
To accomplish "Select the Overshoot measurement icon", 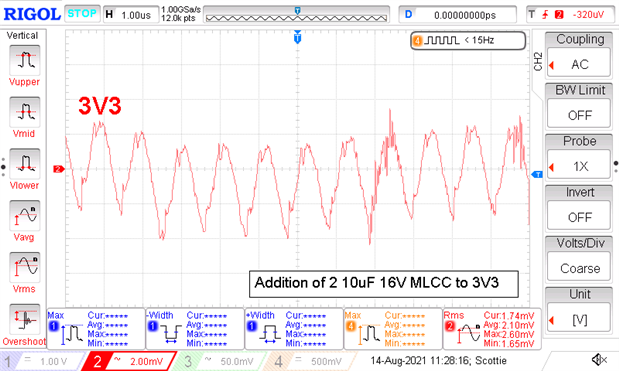I will point(24,319).
